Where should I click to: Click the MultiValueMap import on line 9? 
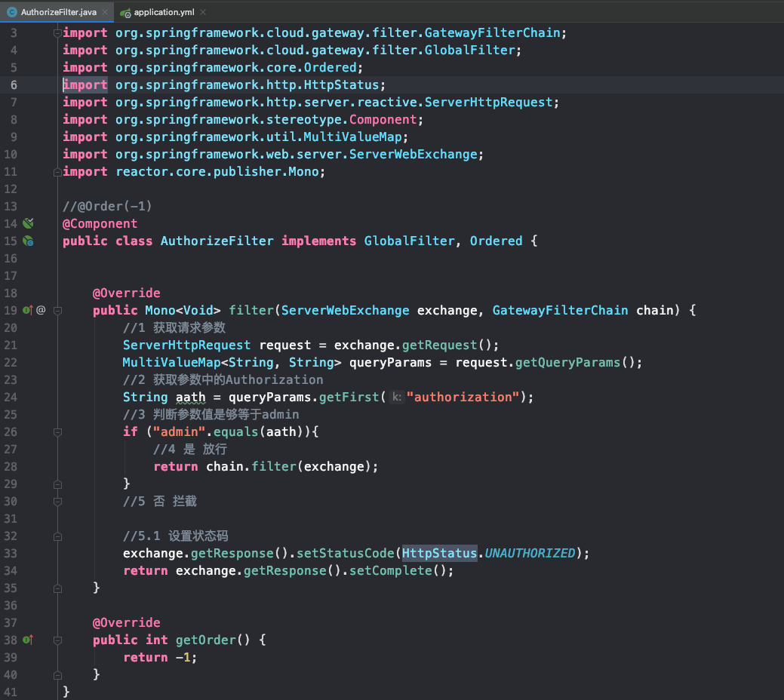point(235,137)
